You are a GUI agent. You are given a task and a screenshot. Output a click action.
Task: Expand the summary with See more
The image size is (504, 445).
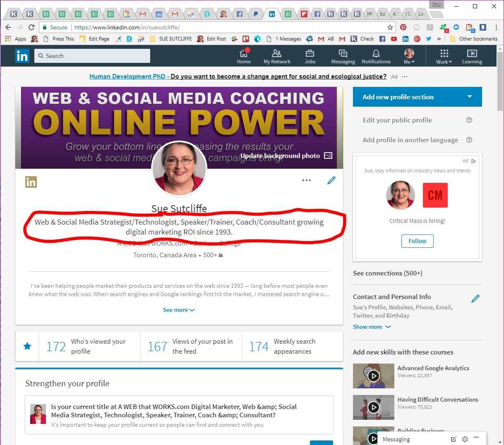point(179,310)
